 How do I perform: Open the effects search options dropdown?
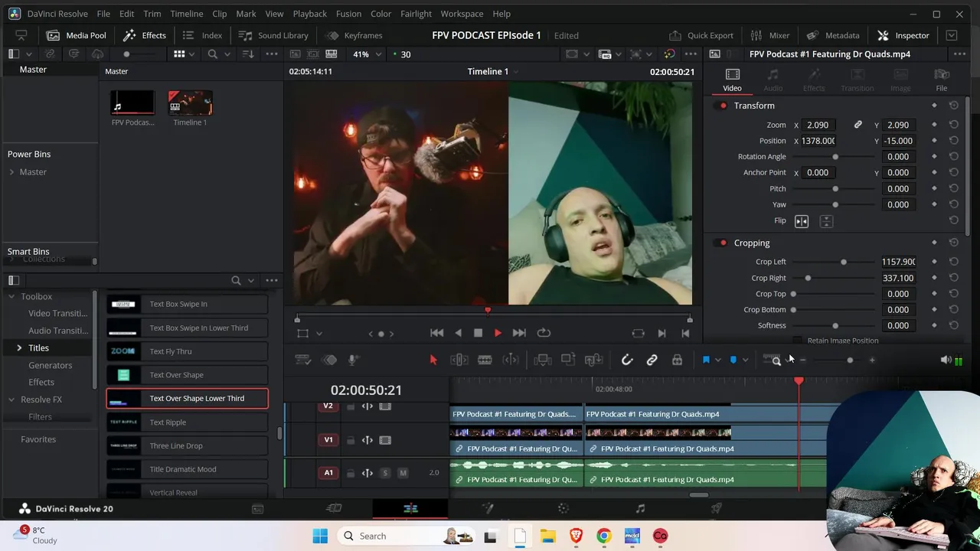[x=250, y=281]
